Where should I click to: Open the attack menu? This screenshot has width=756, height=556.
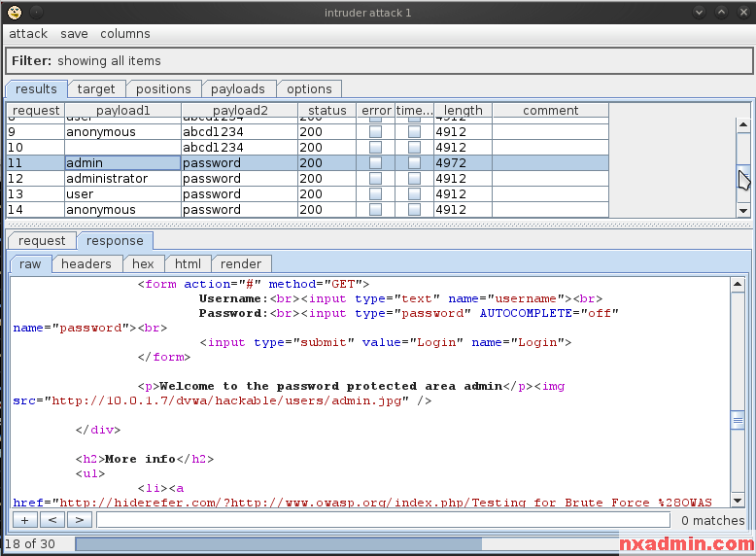click(x=28, y=34)
